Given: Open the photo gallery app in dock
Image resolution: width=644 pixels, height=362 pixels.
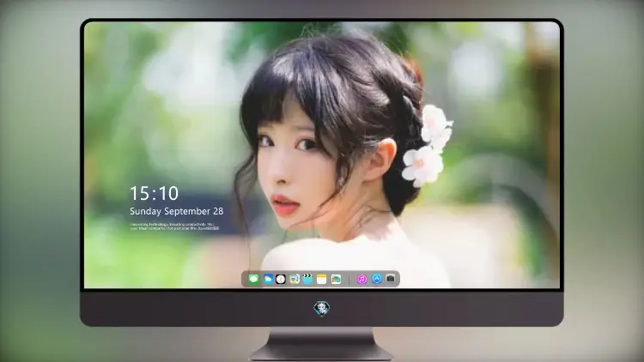Looking at the screenshot, I should tap(336, 279).
